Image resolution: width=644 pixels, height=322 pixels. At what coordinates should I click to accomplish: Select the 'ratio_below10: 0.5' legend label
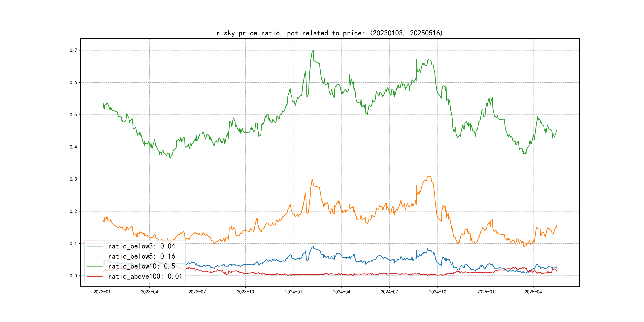pos(142,266)
